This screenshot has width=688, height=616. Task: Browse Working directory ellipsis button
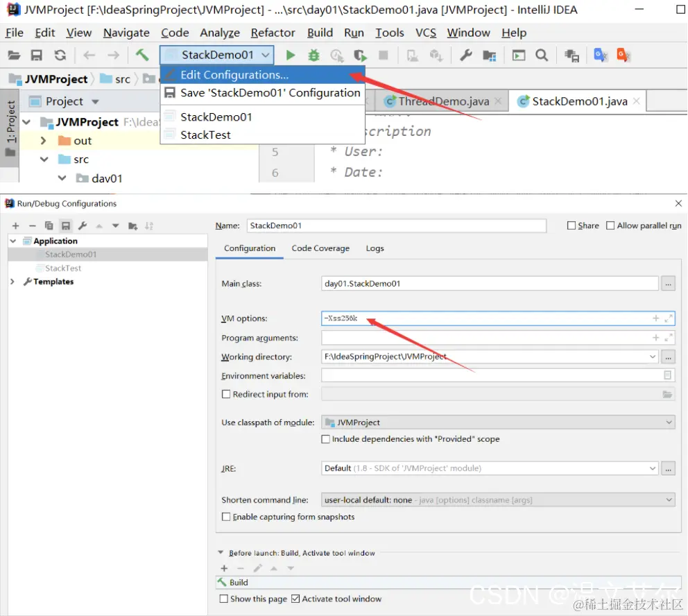[668, 357]
